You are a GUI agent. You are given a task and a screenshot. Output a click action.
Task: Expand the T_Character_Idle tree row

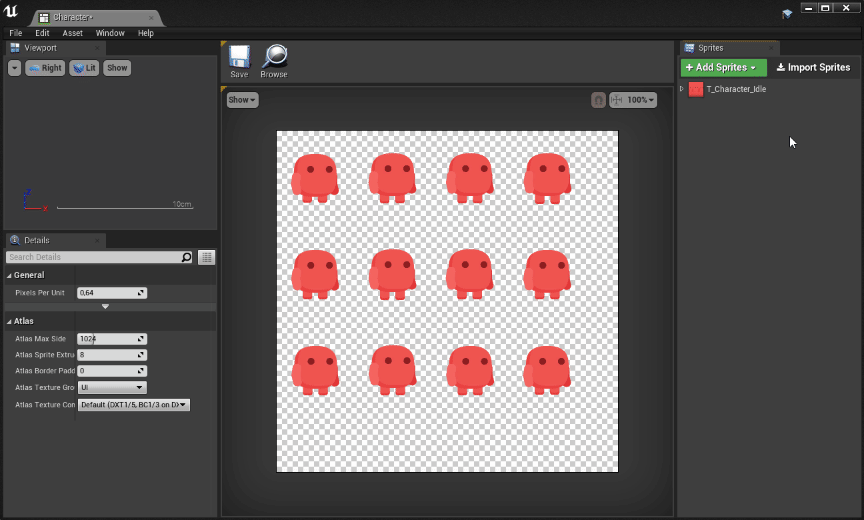(682, 89)
